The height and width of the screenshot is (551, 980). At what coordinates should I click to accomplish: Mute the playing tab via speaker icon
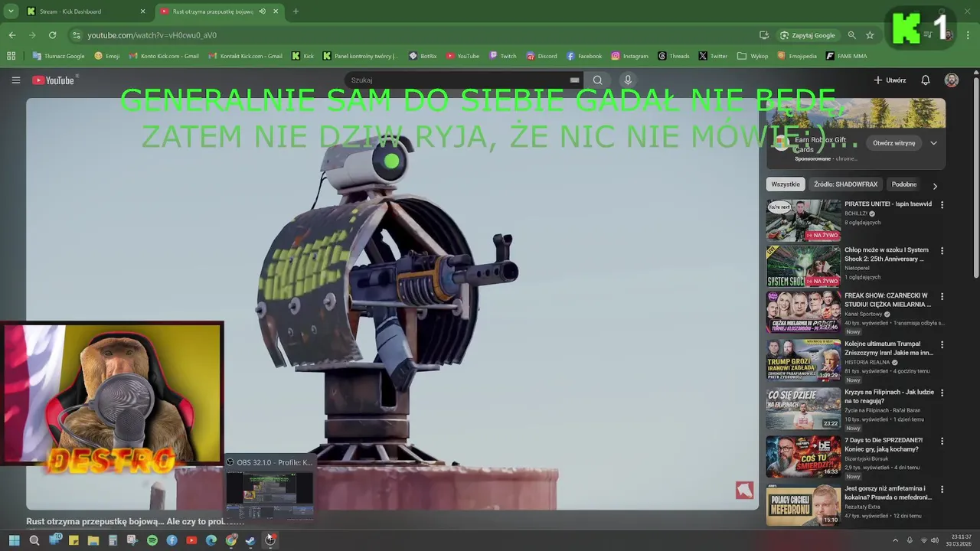263,11
